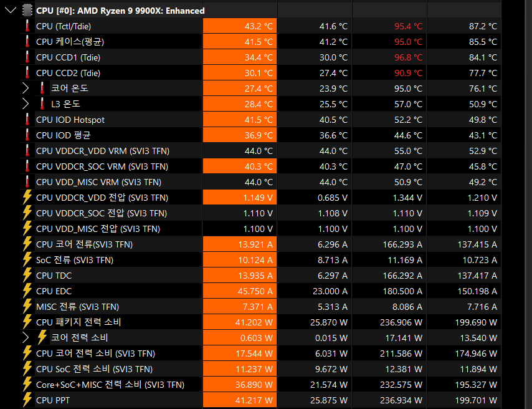The height and width of the screenshot is (409, 532).
Task: Click lightning icon beside CPU SoC 전력 소비
Action: pyautogui.click(x=27, y=369)
